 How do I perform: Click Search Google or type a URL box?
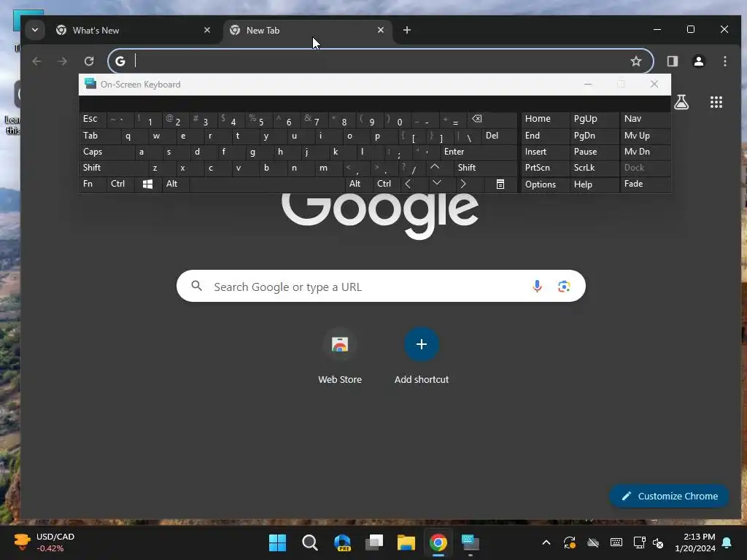[381, 286]
